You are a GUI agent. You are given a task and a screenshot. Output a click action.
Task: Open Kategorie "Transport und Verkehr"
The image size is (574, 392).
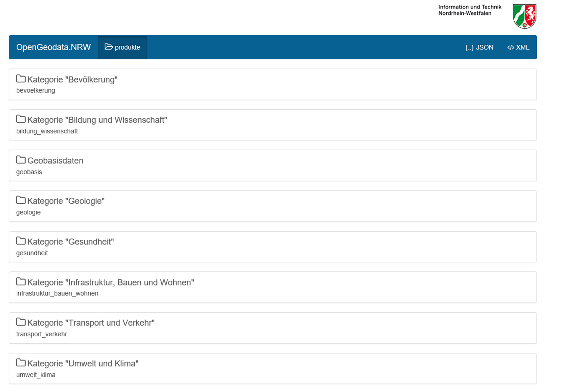[91, 323]
